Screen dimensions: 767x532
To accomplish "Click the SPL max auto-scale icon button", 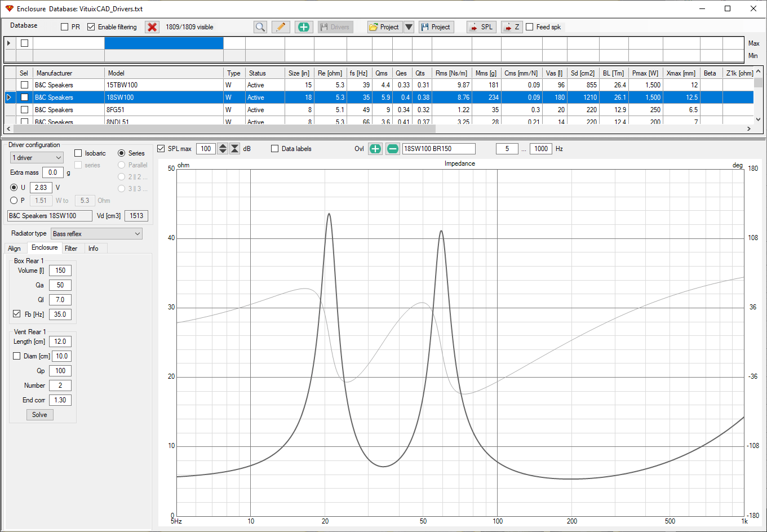I will 235,149.
